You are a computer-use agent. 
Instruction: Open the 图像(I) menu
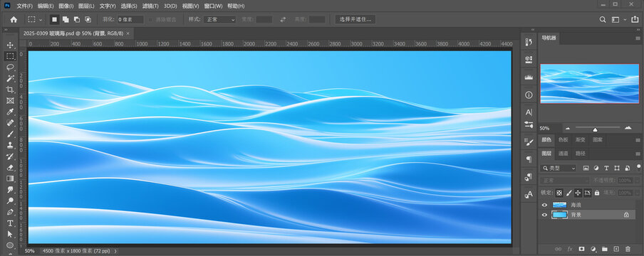coord(66,6)
